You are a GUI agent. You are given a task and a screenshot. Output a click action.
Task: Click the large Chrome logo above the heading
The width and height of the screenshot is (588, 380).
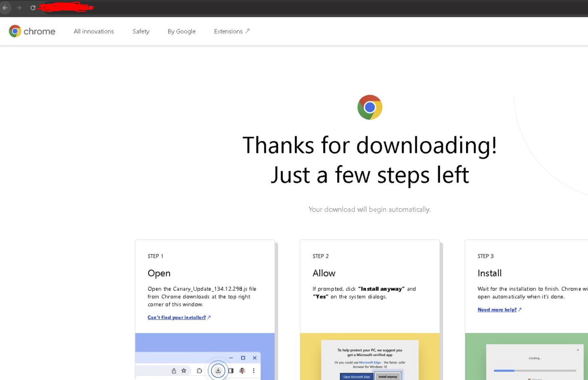[x=370, y=107]
